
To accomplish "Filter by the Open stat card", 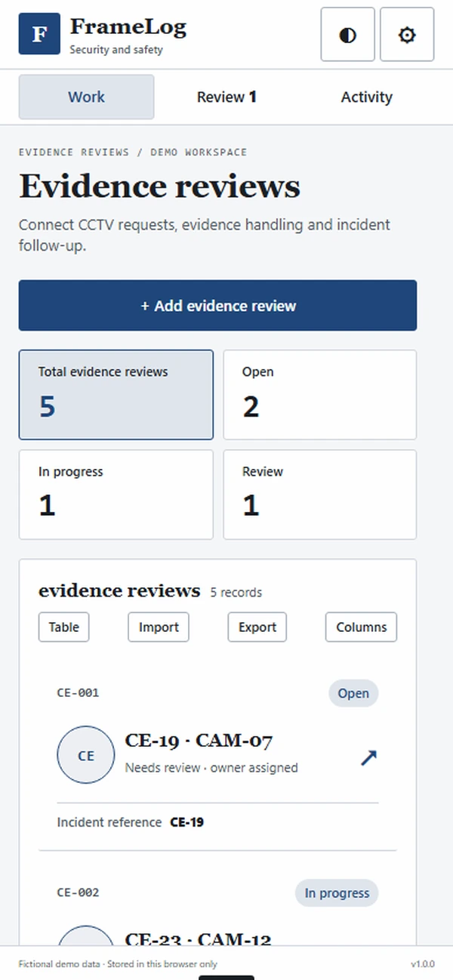I will [x=319, y=395].
